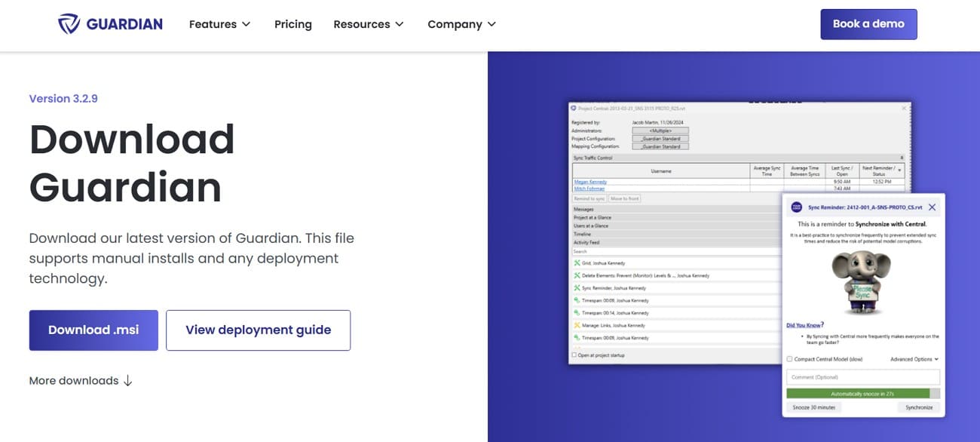Expand the Features dropdown menu
980x442 pixels.
tap(219, 24)
